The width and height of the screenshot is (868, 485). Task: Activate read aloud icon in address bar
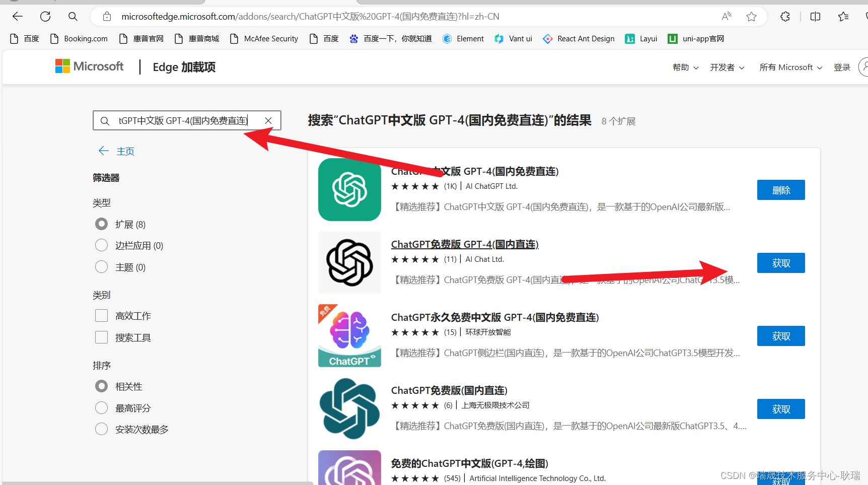click(x=726, y=17)
